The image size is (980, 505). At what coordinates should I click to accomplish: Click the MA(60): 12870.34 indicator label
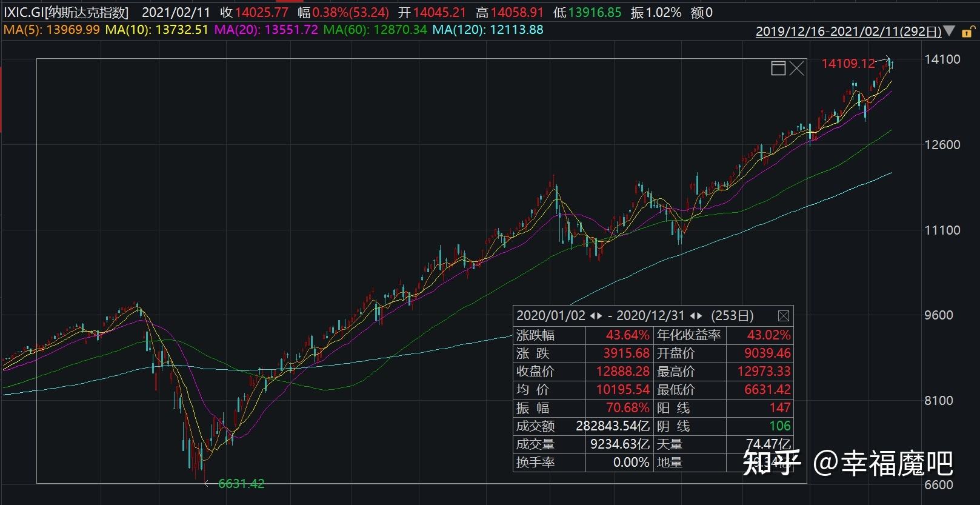tap(375, 30)
